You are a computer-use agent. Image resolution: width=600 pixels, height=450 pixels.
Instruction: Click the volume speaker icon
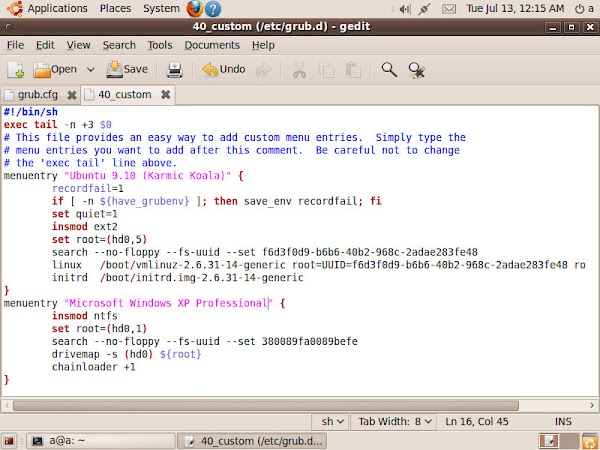(404, 9)
